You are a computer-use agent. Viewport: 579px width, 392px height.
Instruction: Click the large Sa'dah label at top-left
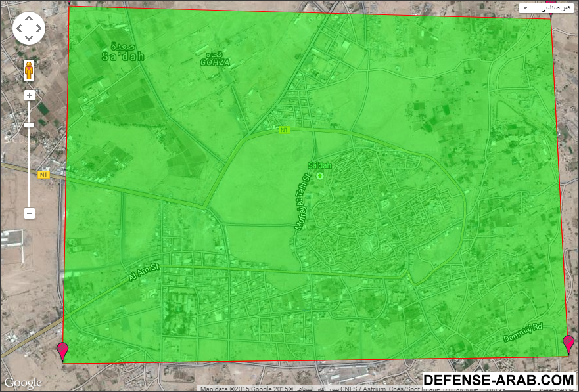tap(123, 53)
